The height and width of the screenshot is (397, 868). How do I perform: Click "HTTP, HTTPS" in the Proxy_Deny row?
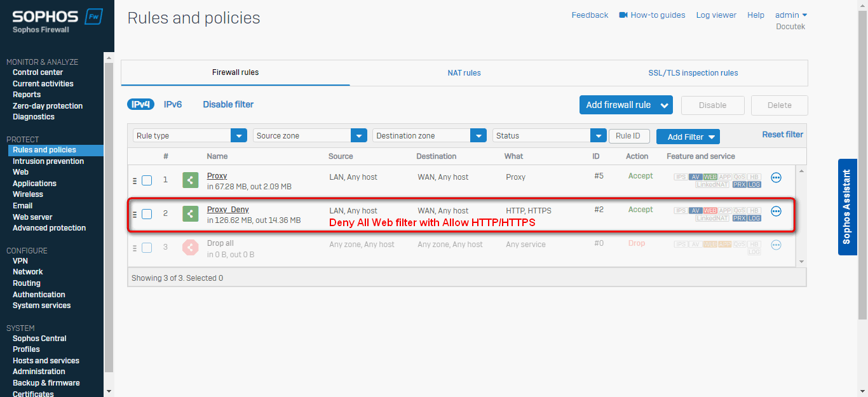point(529,211)
